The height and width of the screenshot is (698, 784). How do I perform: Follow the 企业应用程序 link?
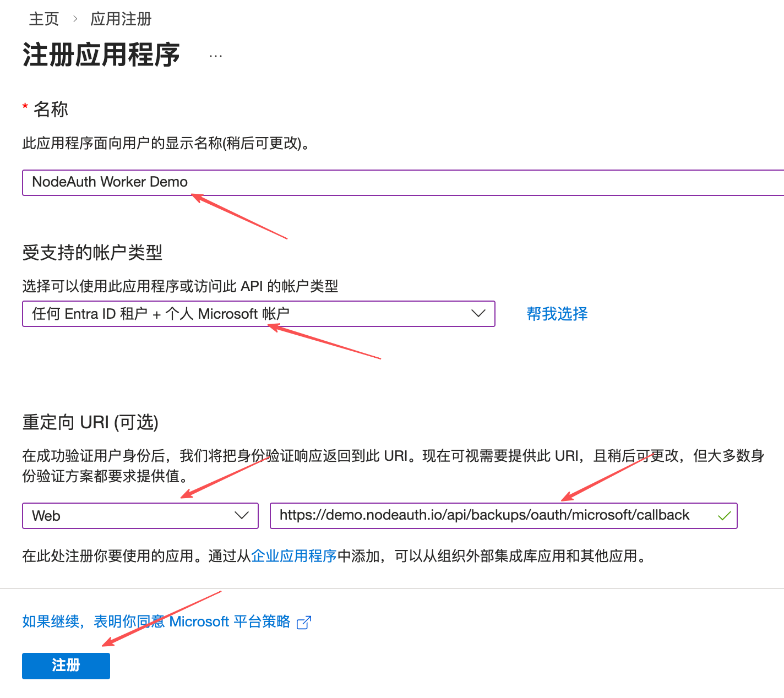pos(293,556)
